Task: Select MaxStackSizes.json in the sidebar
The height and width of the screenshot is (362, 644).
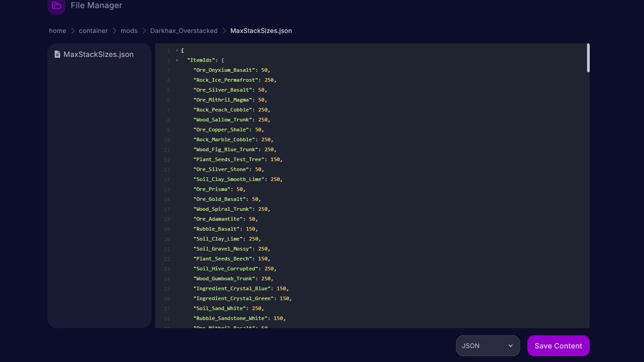Action: (x=99, y=54)
